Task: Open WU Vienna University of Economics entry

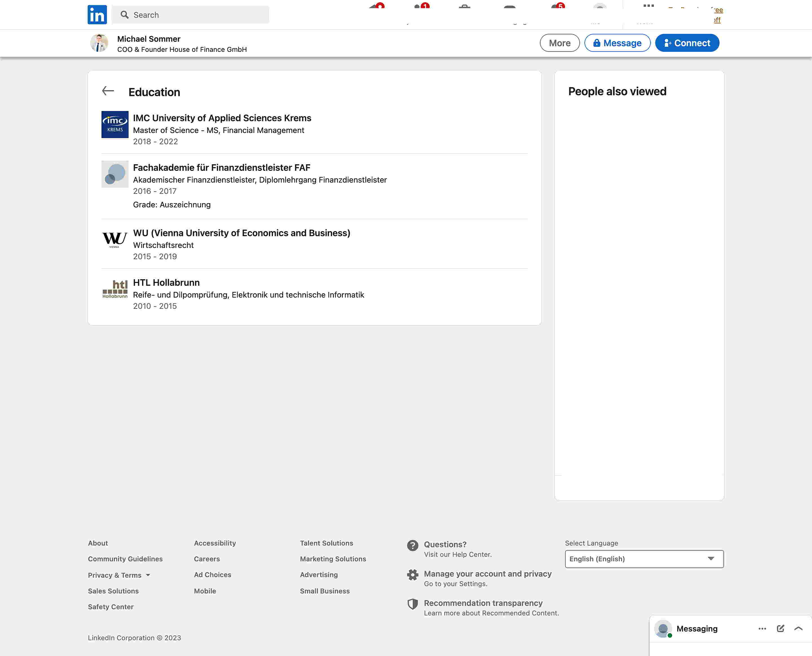Action: 242,233
